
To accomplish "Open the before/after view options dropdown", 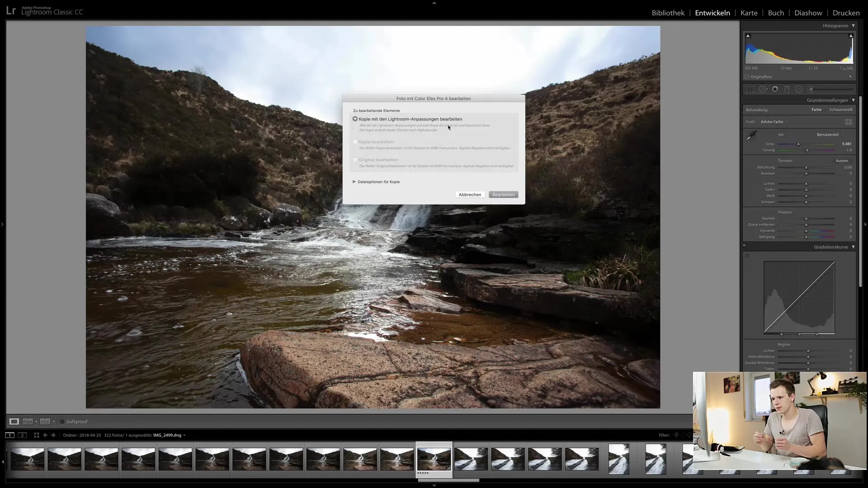I will click(36, 422).
